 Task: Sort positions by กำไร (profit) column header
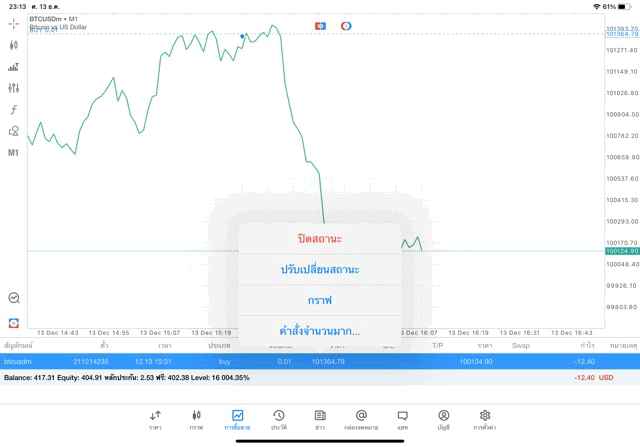(x=587, y=345)
